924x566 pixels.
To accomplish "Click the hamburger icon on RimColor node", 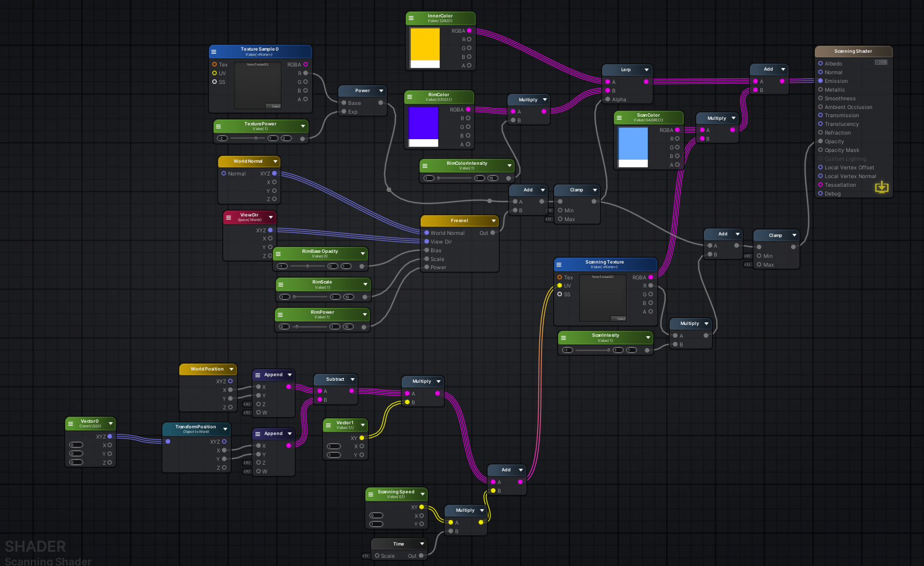I will (x=410, y=97).
